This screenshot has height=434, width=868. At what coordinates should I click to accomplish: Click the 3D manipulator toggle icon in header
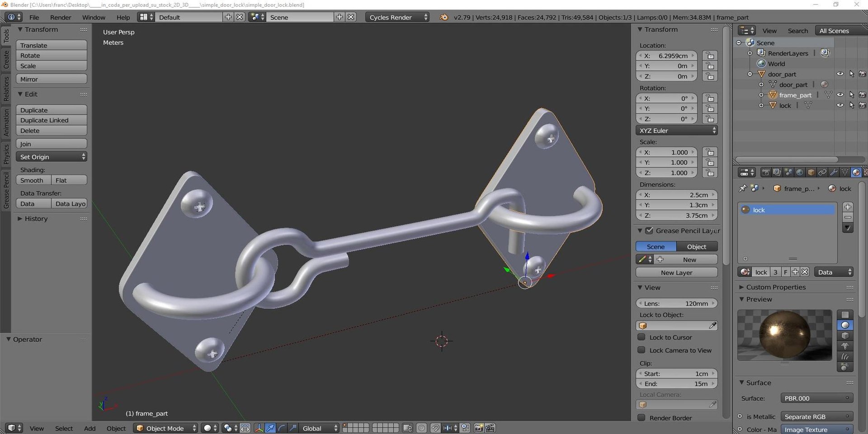click(x=259, y=428)
